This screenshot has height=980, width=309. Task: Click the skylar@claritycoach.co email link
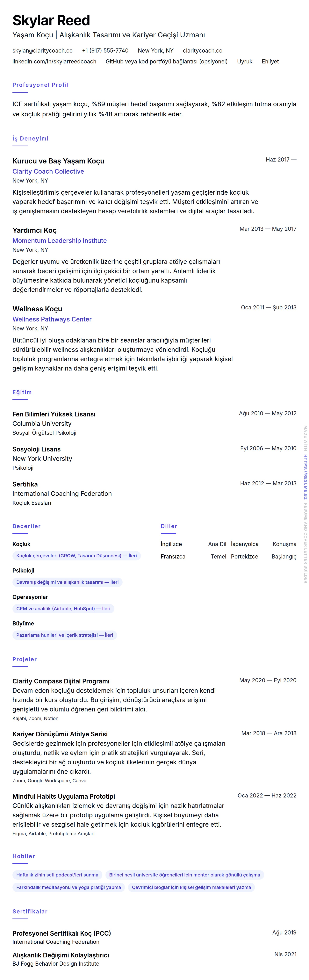(x=42, y=51)
